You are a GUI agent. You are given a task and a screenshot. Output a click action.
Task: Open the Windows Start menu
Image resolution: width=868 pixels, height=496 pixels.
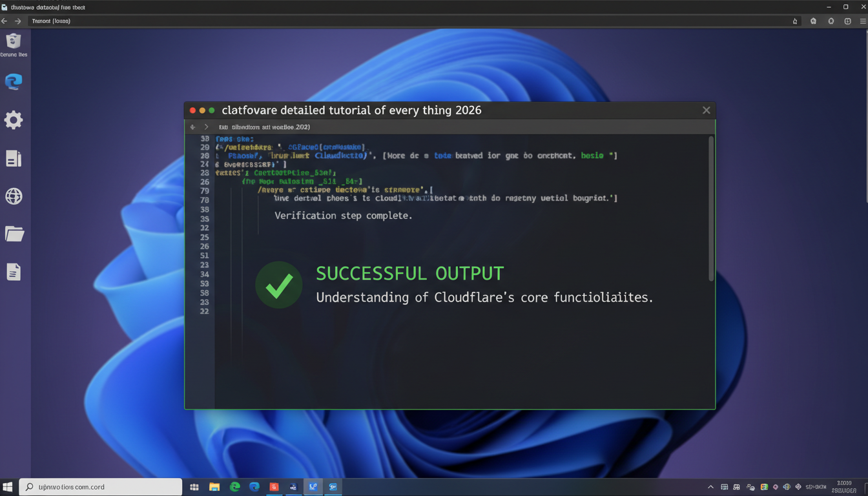click(x=8, y=487)
